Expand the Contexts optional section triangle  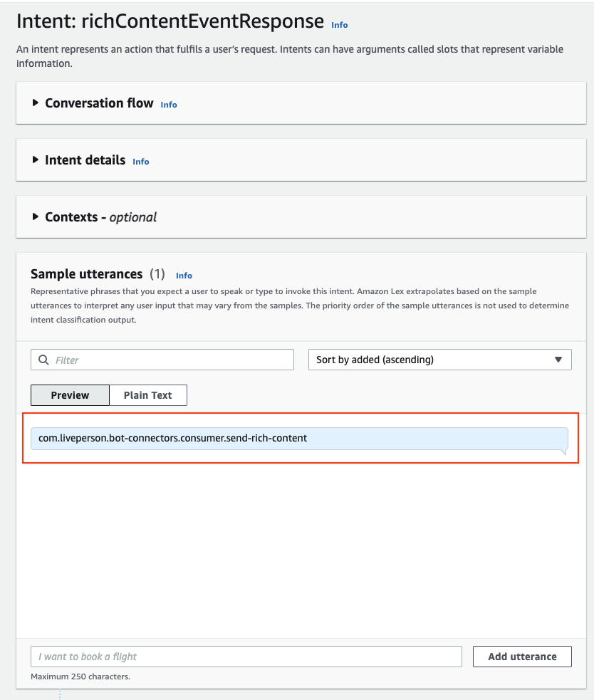coord(36,217)
